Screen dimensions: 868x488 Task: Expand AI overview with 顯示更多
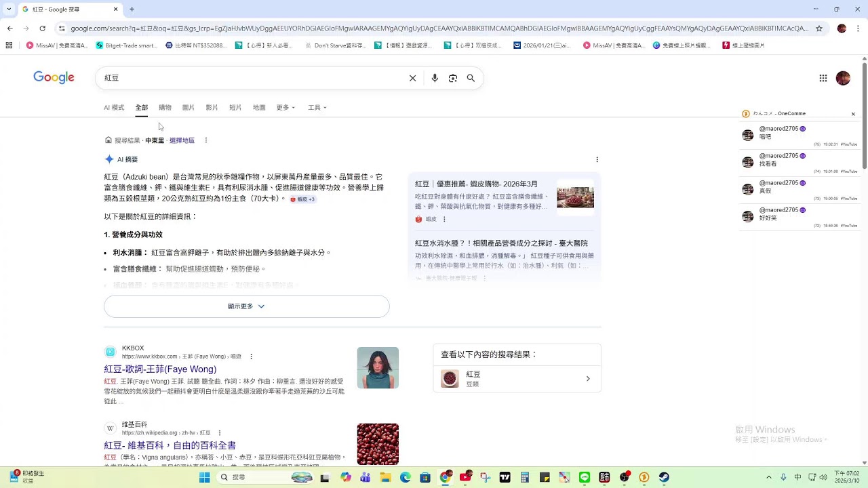tap(247, 306)
